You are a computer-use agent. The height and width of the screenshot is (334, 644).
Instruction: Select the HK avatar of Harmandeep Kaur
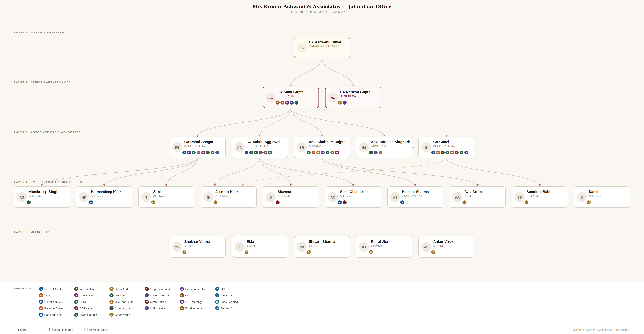tap(84, 197)
